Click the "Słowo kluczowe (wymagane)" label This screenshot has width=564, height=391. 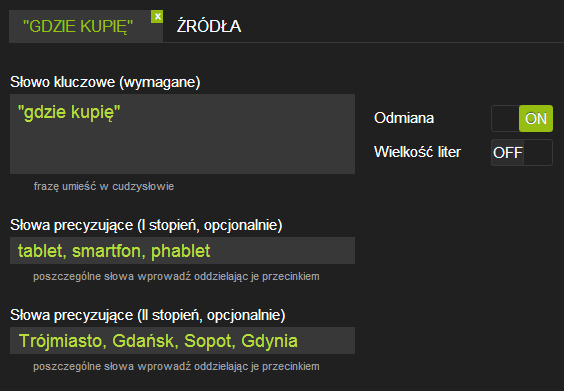click(105, 82)
